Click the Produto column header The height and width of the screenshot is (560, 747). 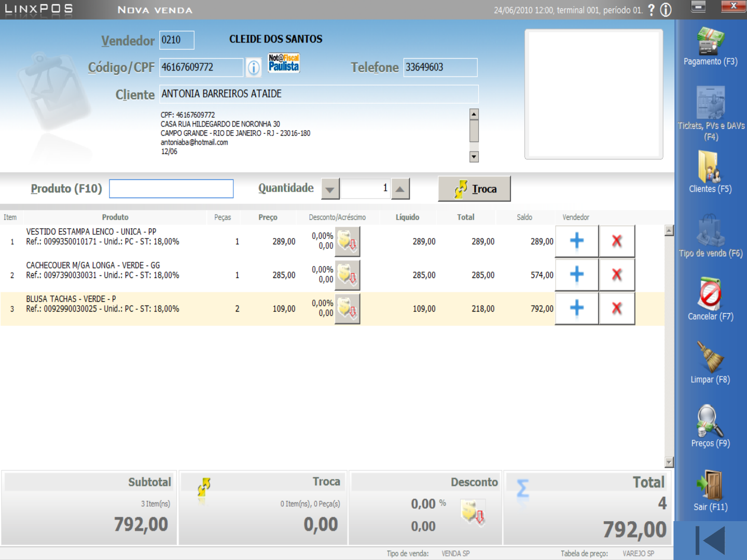point(115,217)
